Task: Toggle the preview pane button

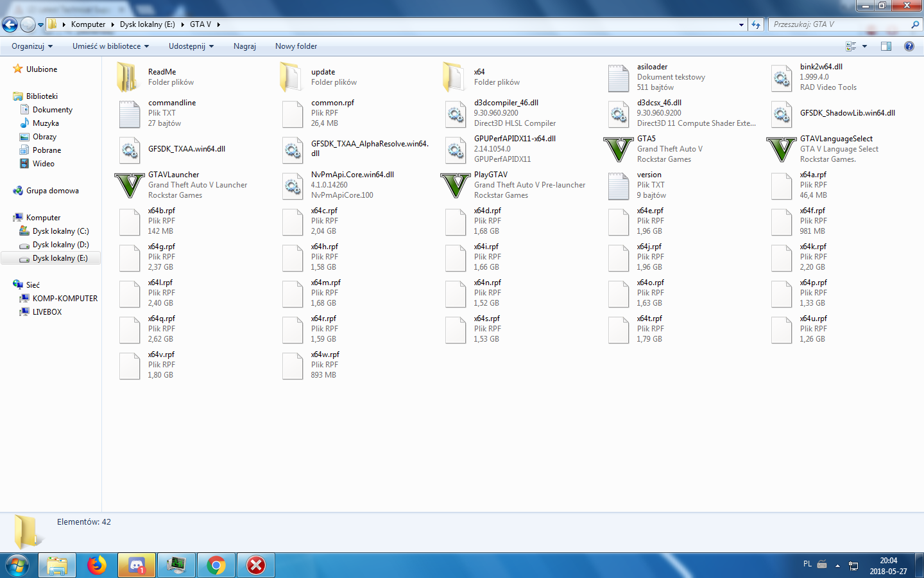Action: (x=886, y=46)
